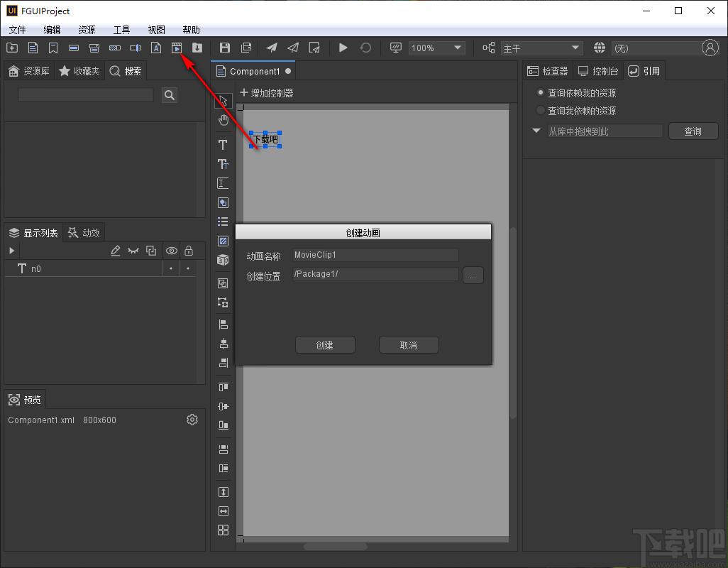Click the align horizontal center icon
This screenshot has height=568, width=728.
[x=224, y=344]
